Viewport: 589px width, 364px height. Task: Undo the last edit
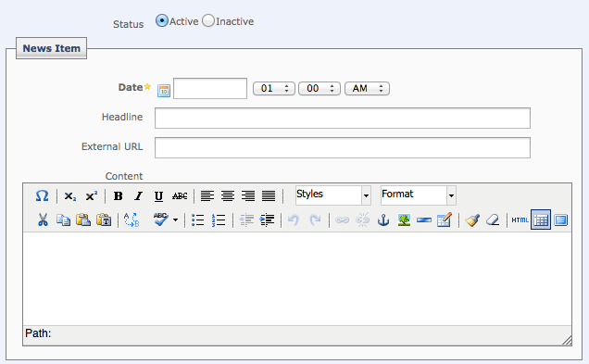[x=294, y=220]
